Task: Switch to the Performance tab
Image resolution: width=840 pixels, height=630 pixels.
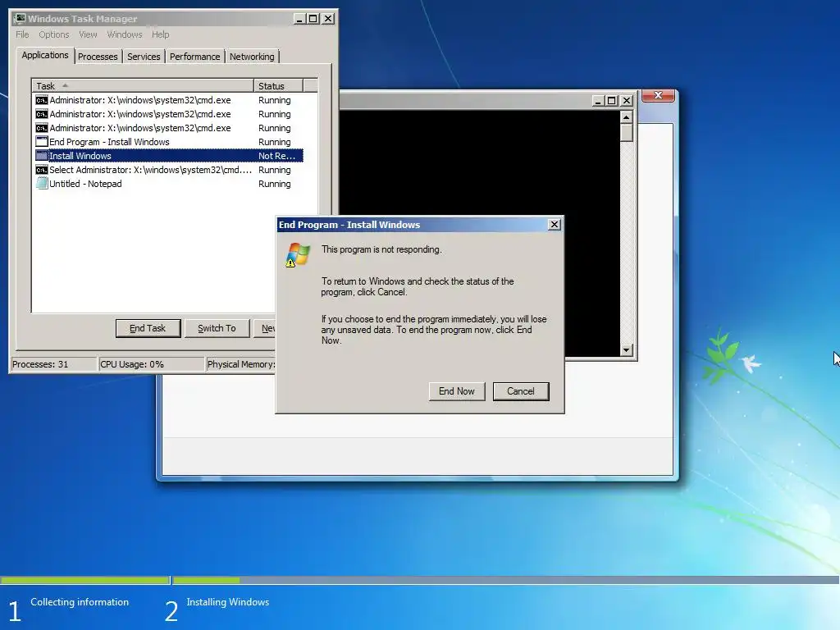Action: 194,57
